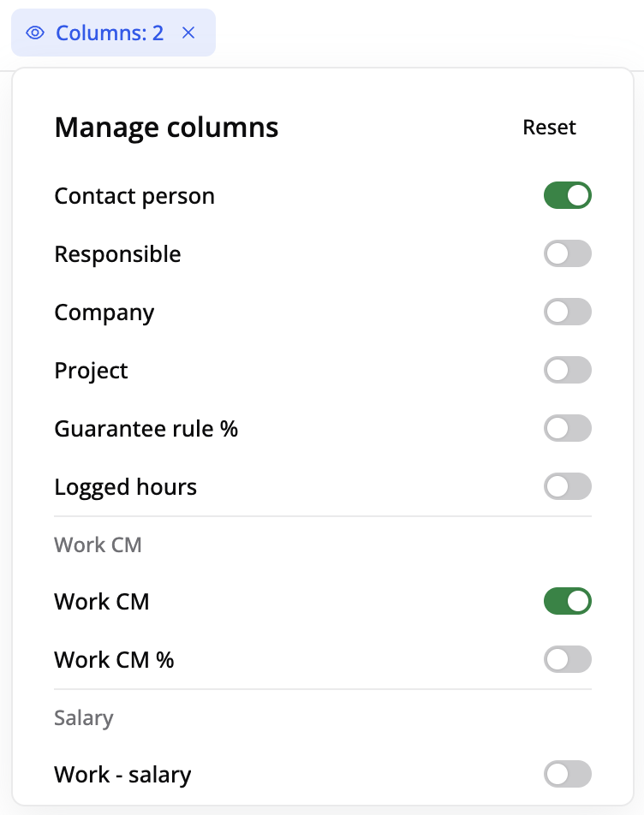644x815 pixels.
Task: Enable the Project column switch
Action: (x=567, y=371)
